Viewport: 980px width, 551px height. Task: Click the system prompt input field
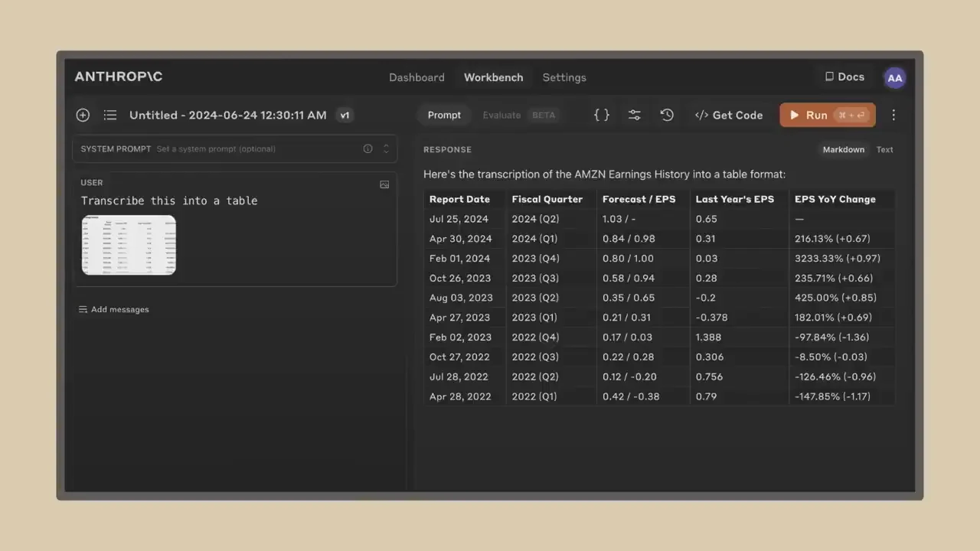coord(234,148)
